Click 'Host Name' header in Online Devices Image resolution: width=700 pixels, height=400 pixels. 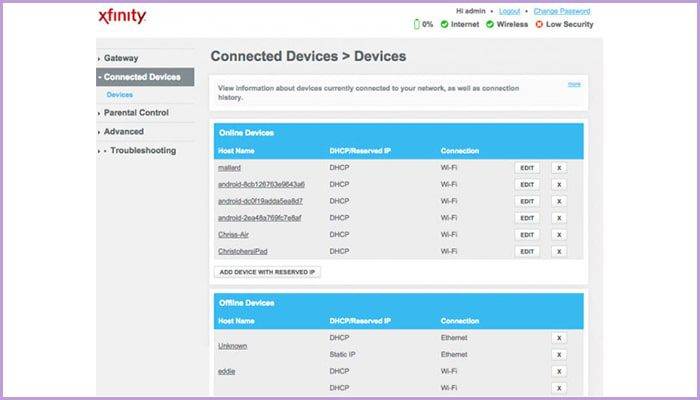click(x=236, y=151)
